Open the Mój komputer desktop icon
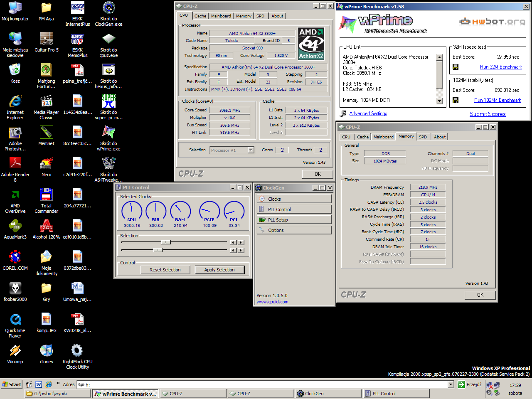The height and width of the screenshot is (399, 532). pyautogui.click(x=15, y=11)
